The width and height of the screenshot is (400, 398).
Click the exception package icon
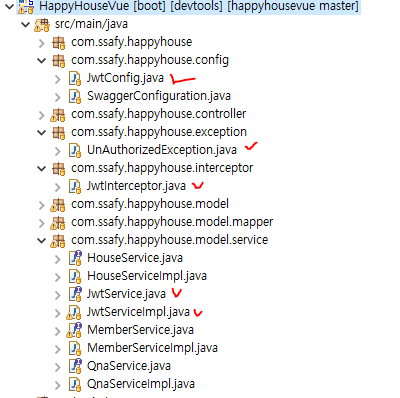(x=59, y=133)
